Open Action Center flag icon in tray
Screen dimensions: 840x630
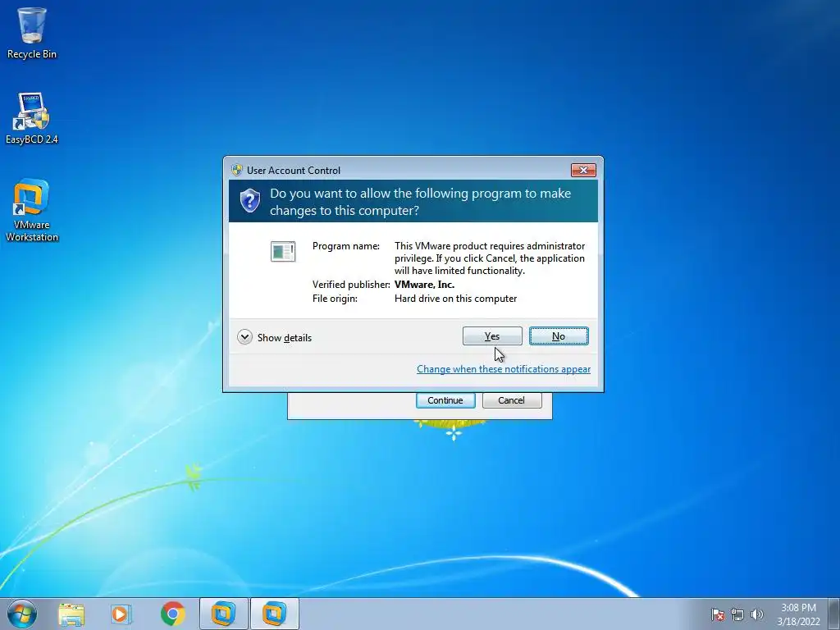(x=718, y=614)
